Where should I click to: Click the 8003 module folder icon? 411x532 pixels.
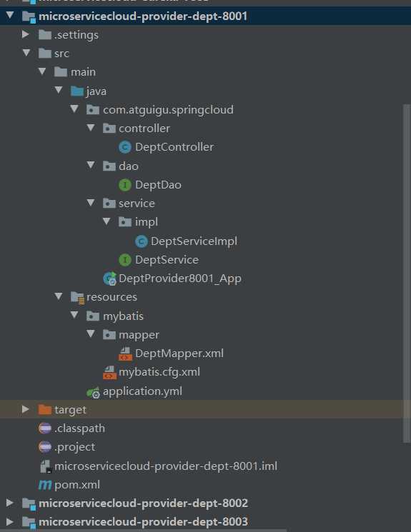[29, 523]
